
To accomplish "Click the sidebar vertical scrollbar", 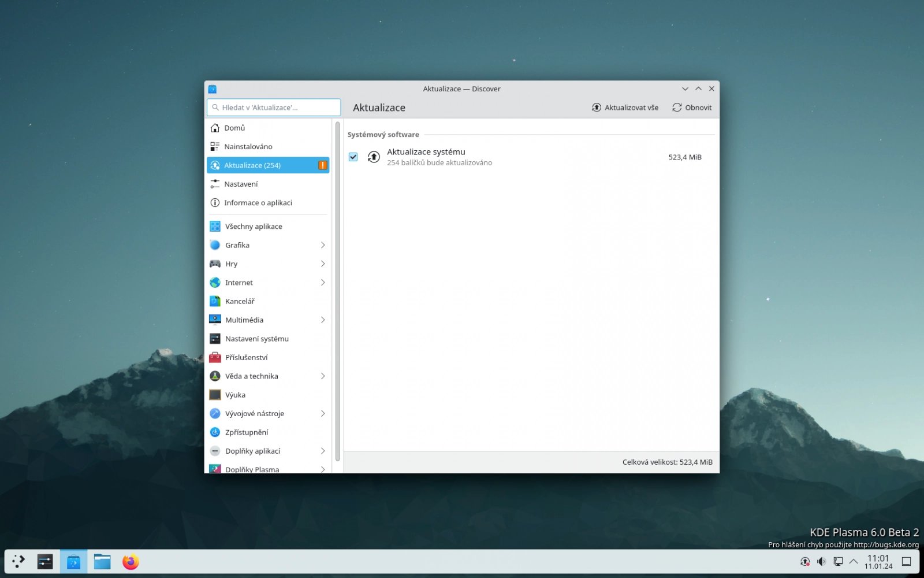I will tap(338, 291).
